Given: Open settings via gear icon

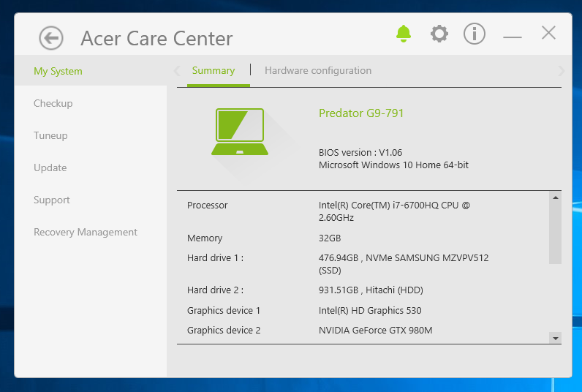Looking at the screenshot, I should 439,34.
